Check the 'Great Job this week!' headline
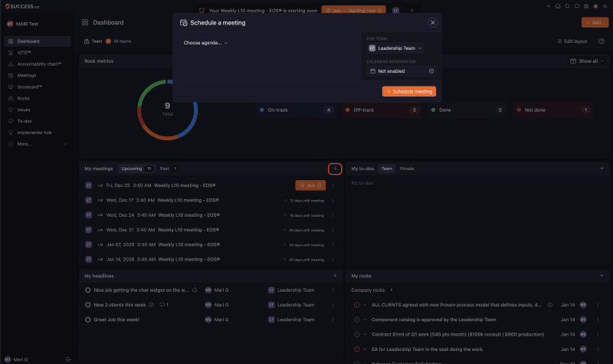The image size is (613, 364). [x=87, y=320]
